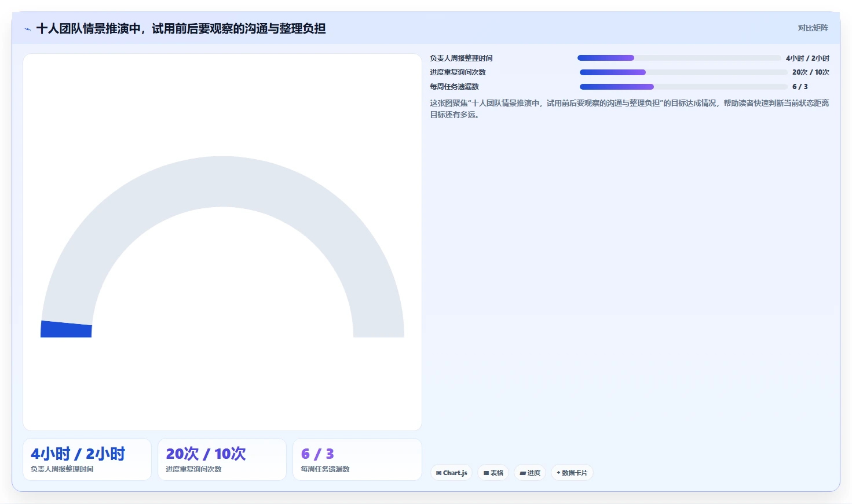Screen dimensions: 852x504
Task: Click the 数据卡片 tag chip
Action: click(x=572, y=473)
